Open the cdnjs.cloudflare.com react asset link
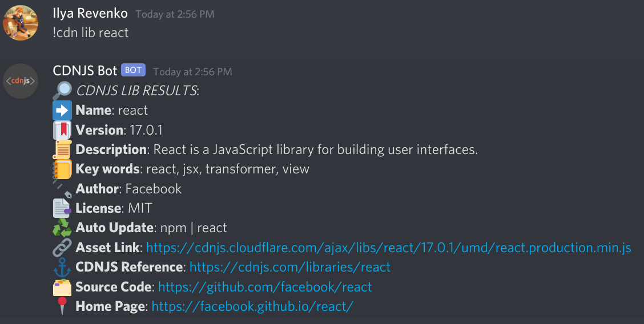Viewport: 644px width, 324px height. coord(389,248)
